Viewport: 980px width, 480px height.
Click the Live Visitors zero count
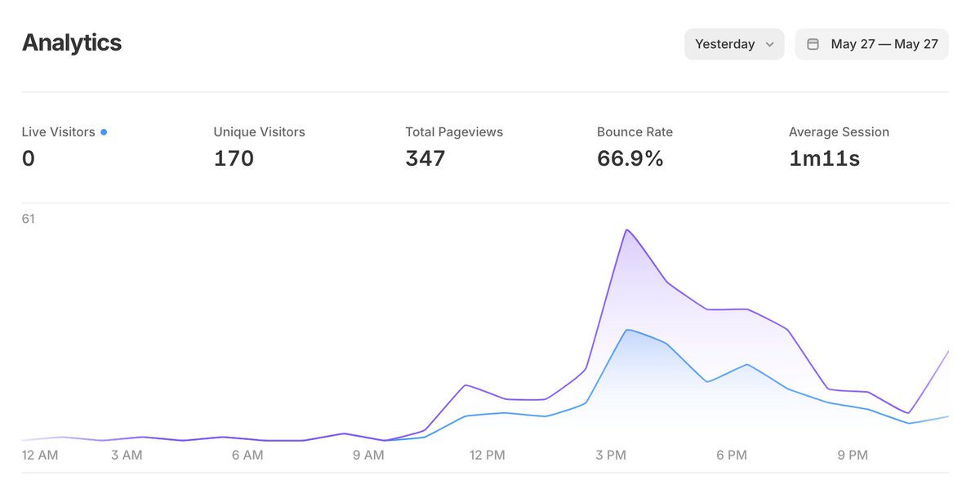pyautogui.click(x=28, y=158)
